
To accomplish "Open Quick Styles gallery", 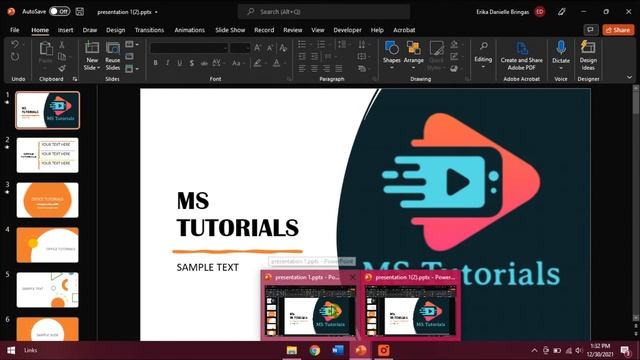I will tap(436, 55).
